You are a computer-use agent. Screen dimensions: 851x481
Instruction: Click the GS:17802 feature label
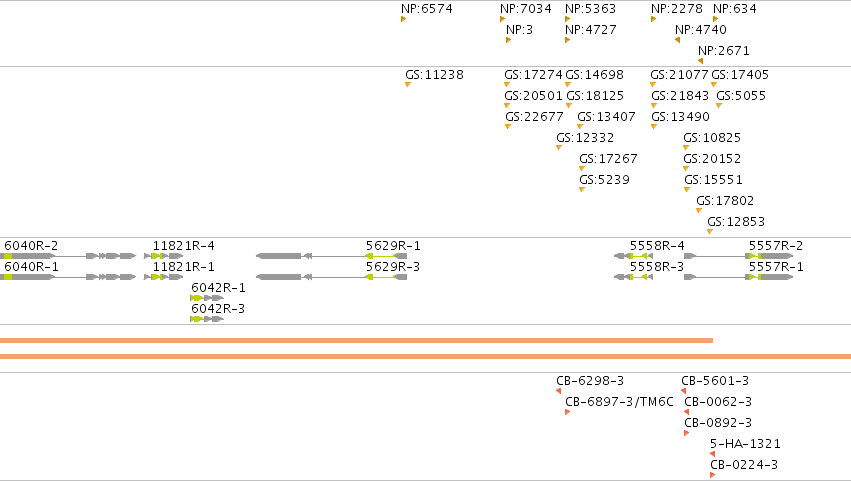tap(725, 201)
